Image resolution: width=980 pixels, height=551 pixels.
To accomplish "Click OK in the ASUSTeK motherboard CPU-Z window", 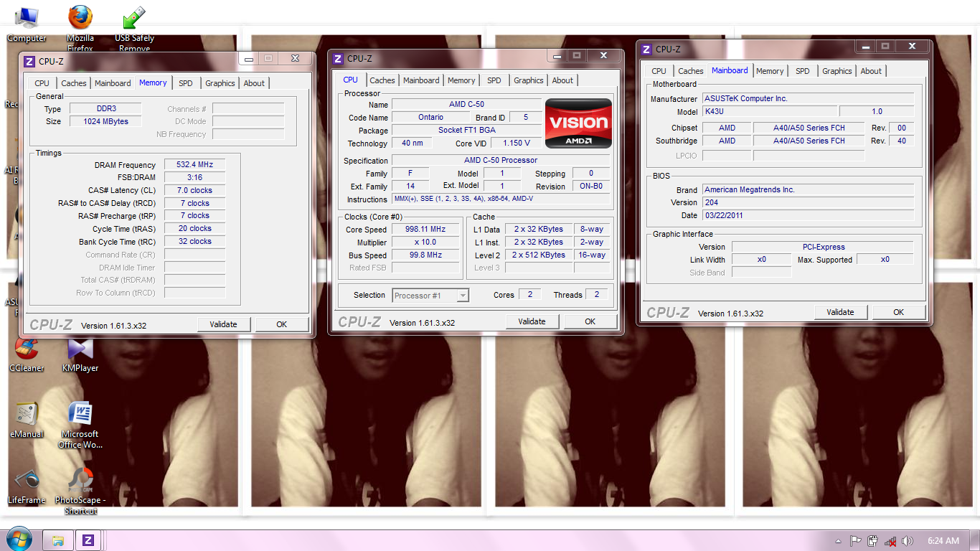I will (x=899, y=312).
